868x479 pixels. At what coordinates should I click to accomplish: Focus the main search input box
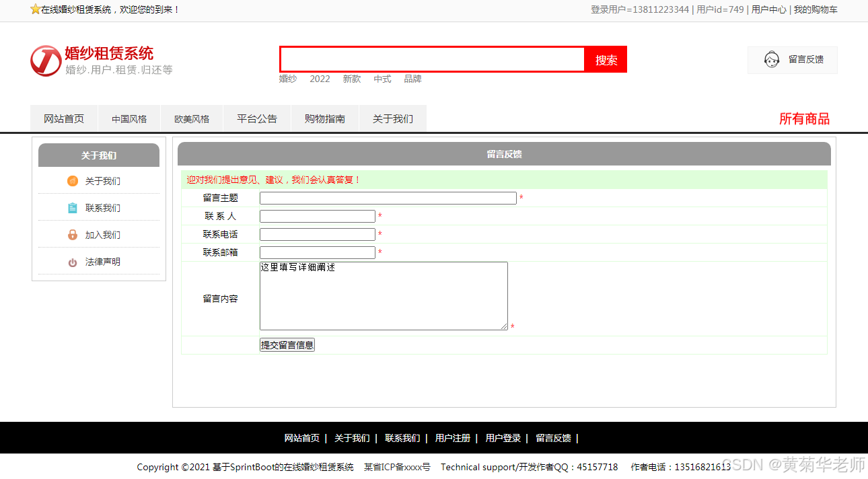[433, 59]
